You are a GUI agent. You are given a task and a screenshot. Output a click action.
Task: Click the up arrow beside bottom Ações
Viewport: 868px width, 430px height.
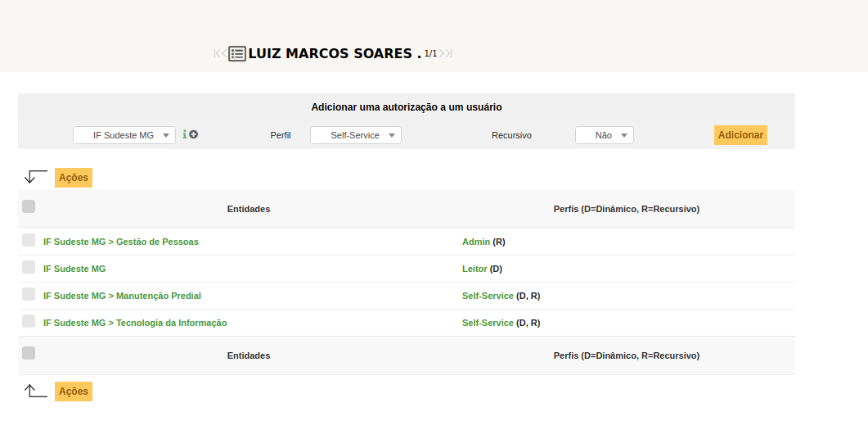[x=35, y=391]
